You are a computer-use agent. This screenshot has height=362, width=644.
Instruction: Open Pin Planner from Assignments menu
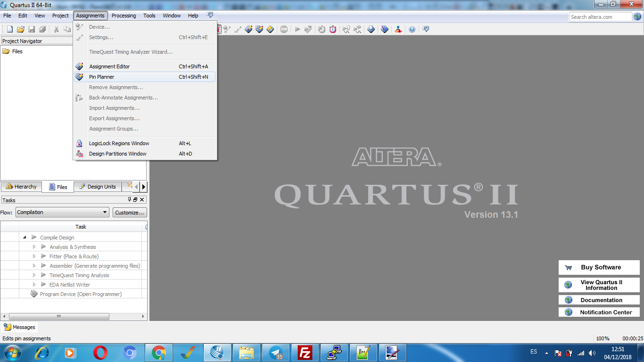click(x=102, y=77)
